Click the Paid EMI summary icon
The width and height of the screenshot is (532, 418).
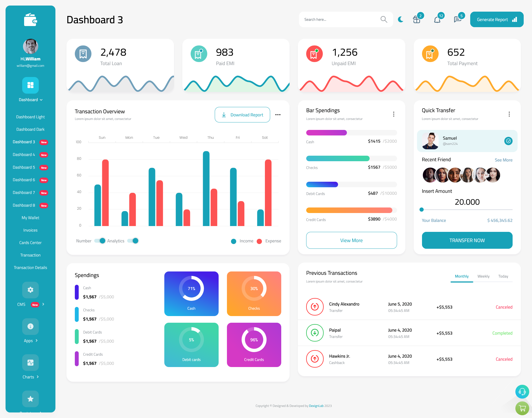click(x=198, y=53)
